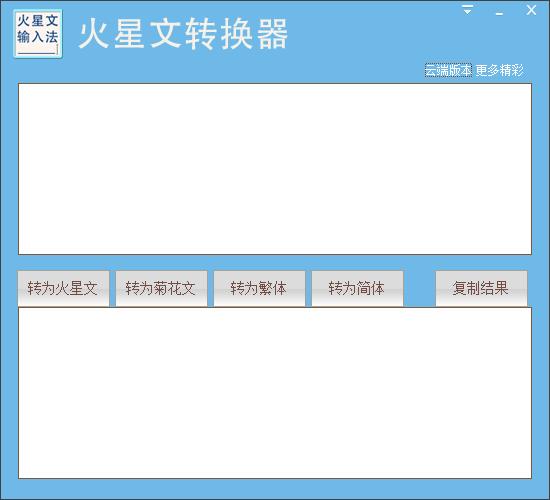
Task: Convert to traditional with 转为繁体
Action: point(259,288)
